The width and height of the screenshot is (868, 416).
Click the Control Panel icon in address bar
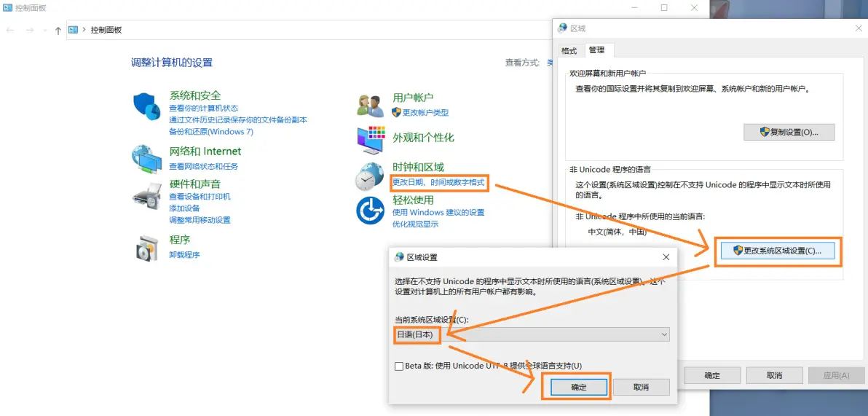click(73, 30)
